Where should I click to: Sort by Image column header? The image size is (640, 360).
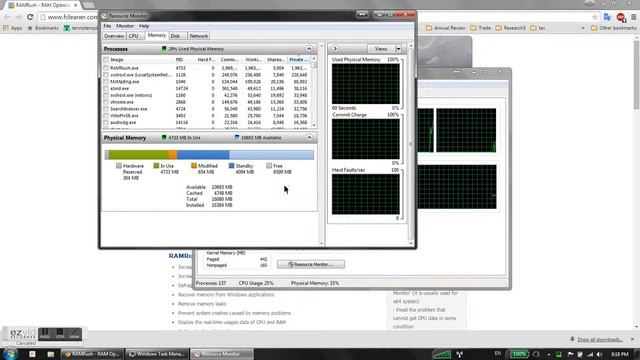click(x=117, y=60)
